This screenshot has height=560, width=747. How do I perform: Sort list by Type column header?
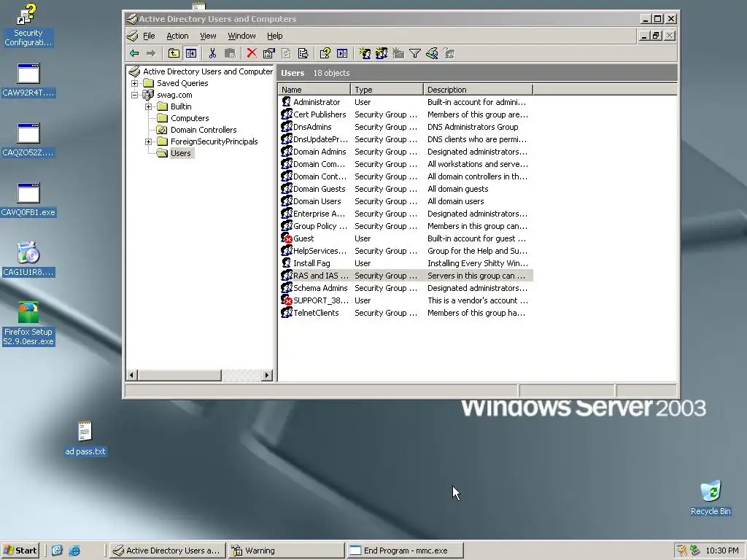pyautogui.click(x=387, y=90)
